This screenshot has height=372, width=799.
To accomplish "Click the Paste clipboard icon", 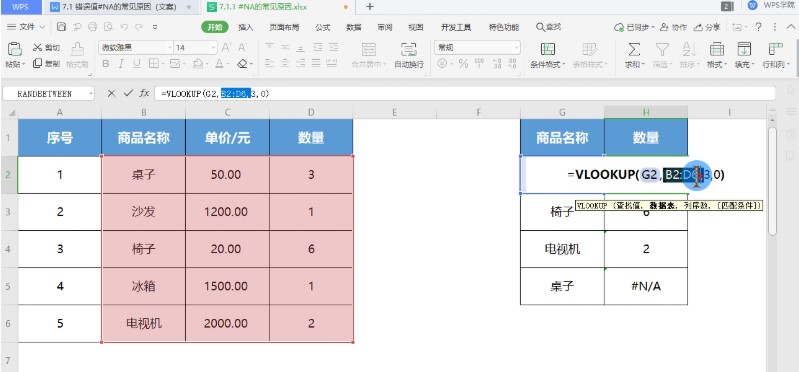I will coord(14,49).
